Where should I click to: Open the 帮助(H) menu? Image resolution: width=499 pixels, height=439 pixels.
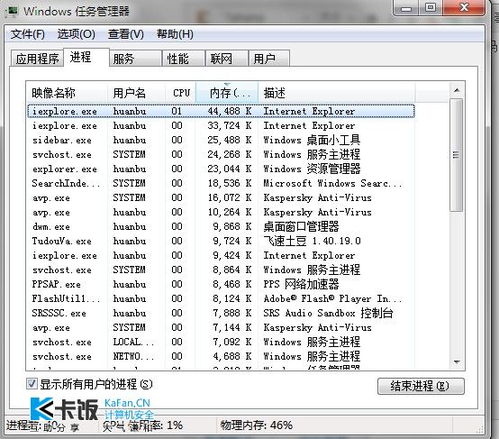click(x=175, y=34)
